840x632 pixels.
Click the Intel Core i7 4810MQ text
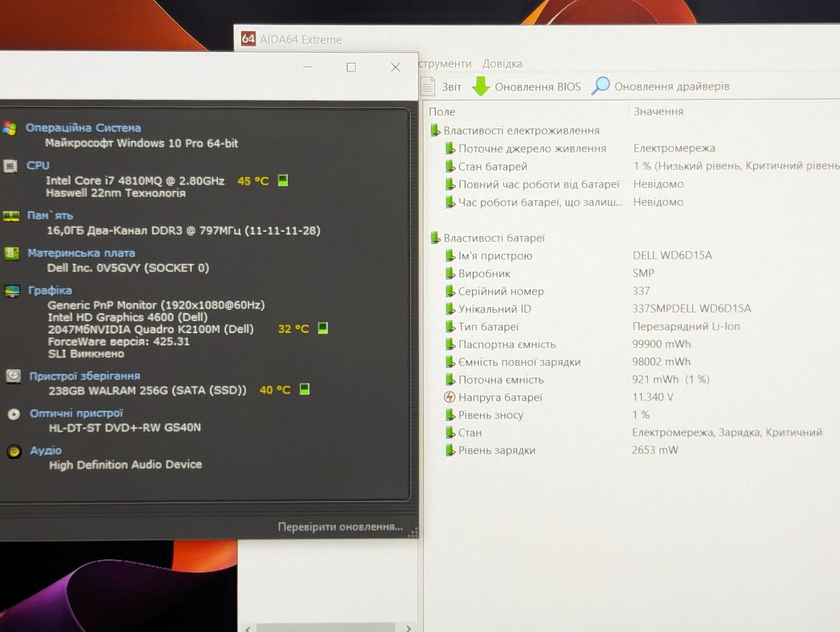(x=135, y=180)
